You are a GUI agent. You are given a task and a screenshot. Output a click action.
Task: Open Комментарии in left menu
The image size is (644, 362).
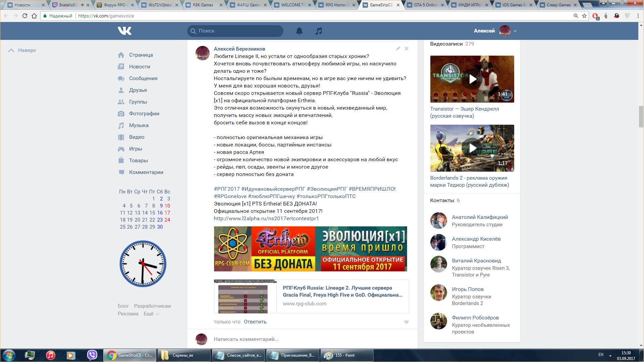pyautogui.click(x=146, y=172)
